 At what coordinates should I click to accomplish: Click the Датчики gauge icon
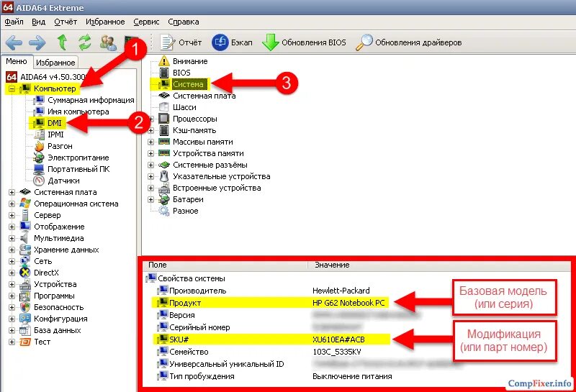click(39, 181)
